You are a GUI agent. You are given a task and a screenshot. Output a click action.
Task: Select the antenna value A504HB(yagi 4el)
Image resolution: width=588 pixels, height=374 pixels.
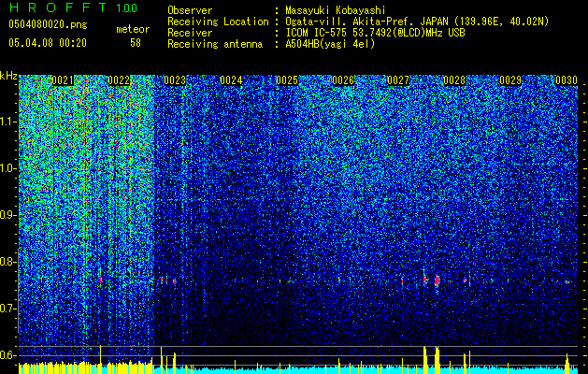point(330,44)
